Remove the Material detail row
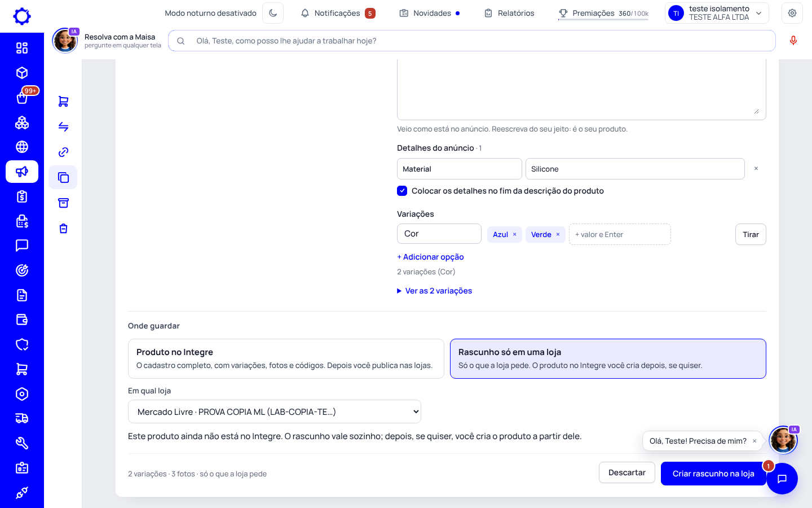812x508 pixels. (x=756, y=169)
